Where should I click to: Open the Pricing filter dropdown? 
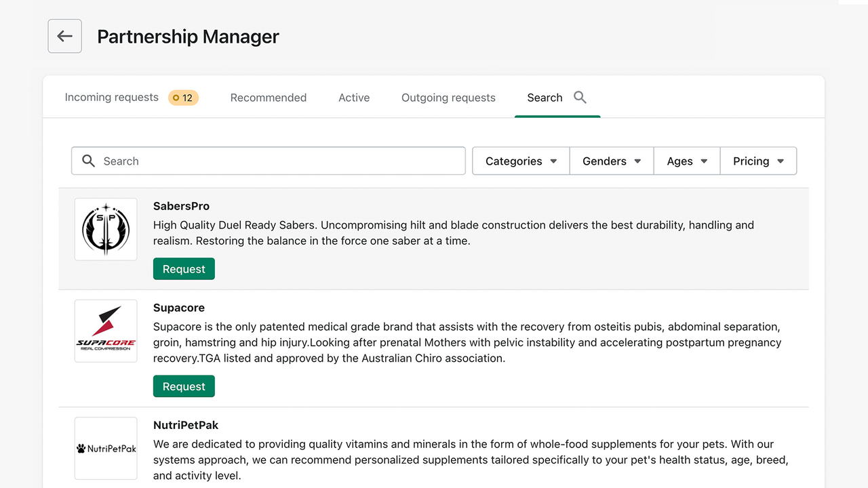tap(758, 161)
